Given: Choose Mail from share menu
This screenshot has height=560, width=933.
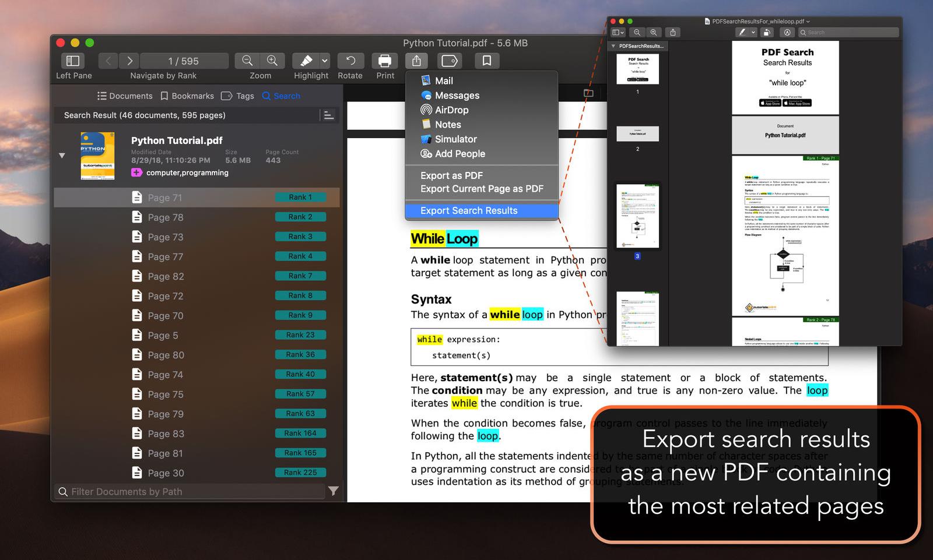Looking at the screenshot, I should click(x=482, y=81).
